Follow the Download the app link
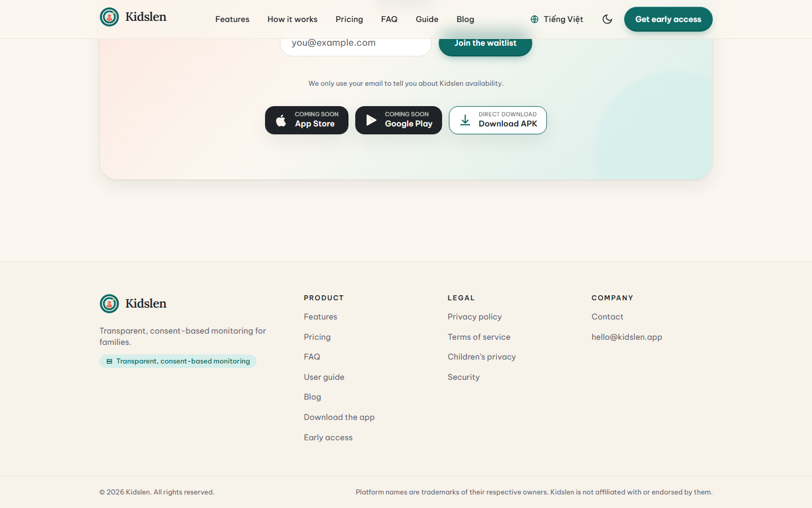Viewport: 812px width, 508px height. [x=339, y=417]
